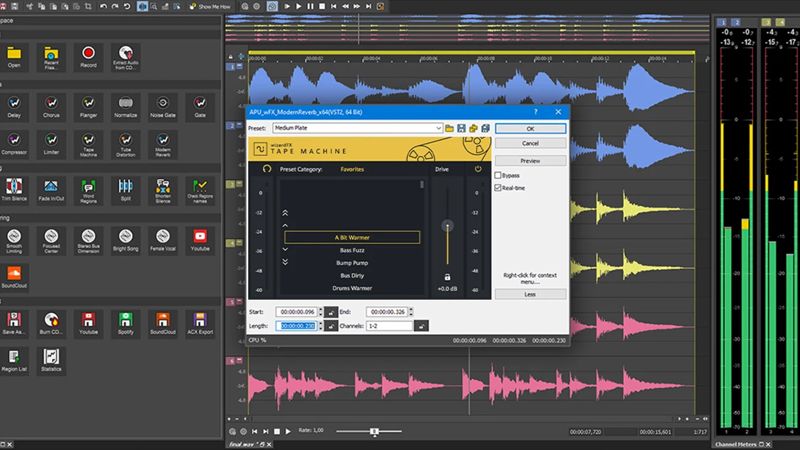The width and height of the screenshot is (800, 450).
Task: Click Cancel in the effect dialog
Action: 530,143
